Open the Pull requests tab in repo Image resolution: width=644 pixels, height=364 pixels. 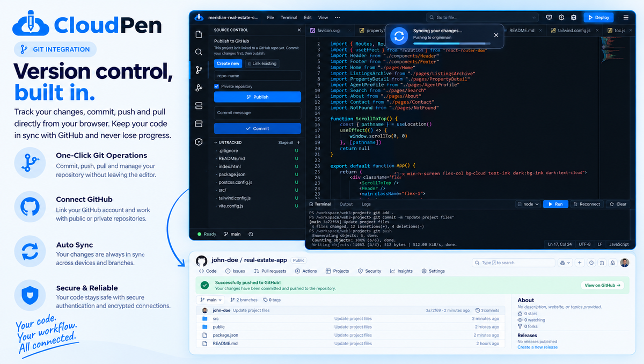coord(270,271)
